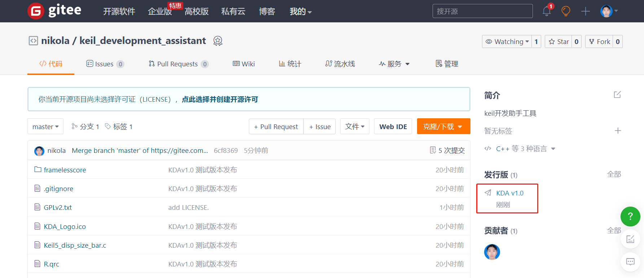Click the Watching count 1
This screenshot has height=278, width=644.
tap(536, 41)
